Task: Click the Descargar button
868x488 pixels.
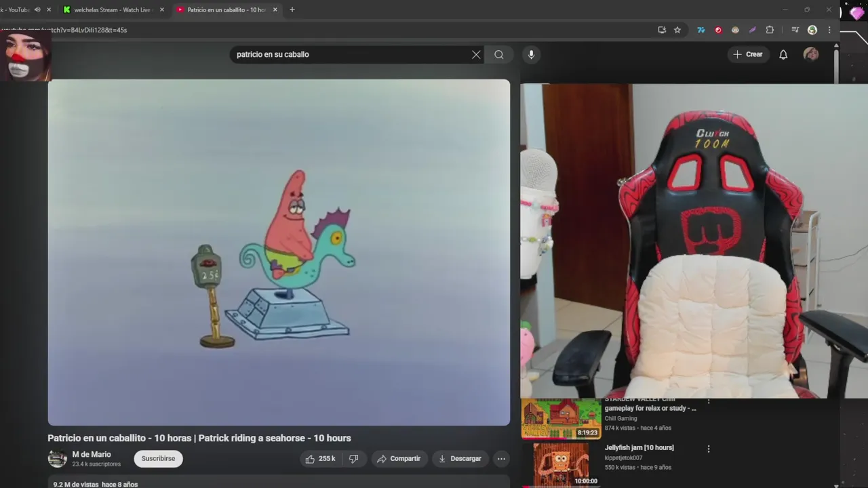Action: pyautogui.click(x=460, y=459)
